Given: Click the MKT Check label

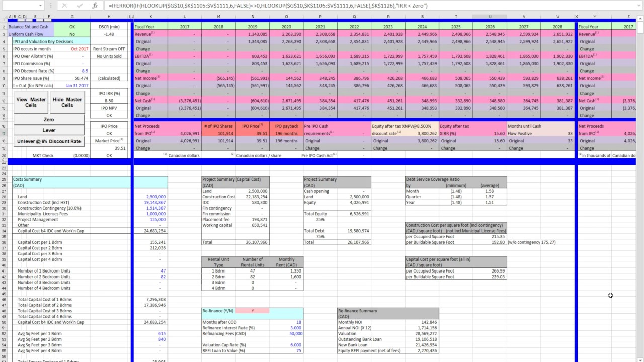Looking at the screenshot, I should click(x=43, y=156).
